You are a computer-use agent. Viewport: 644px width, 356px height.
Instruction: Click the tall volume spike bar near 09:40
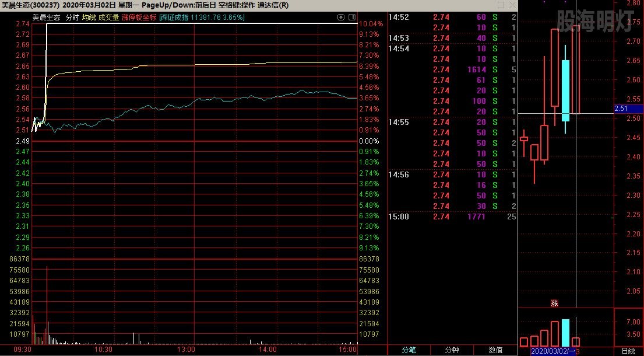pyautogui.click(x=47, y=305)
